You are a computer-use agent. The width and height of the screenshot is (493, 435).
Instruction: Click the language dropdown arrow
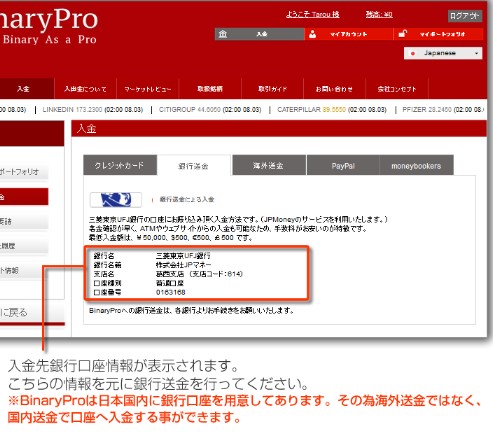477,53
